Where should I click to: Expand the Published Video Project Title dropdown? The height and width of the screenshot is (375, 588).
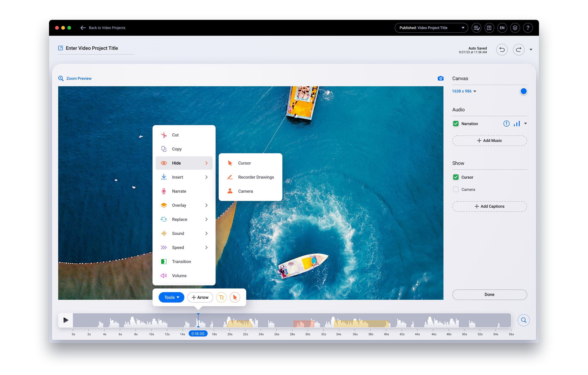coord(431,28)
